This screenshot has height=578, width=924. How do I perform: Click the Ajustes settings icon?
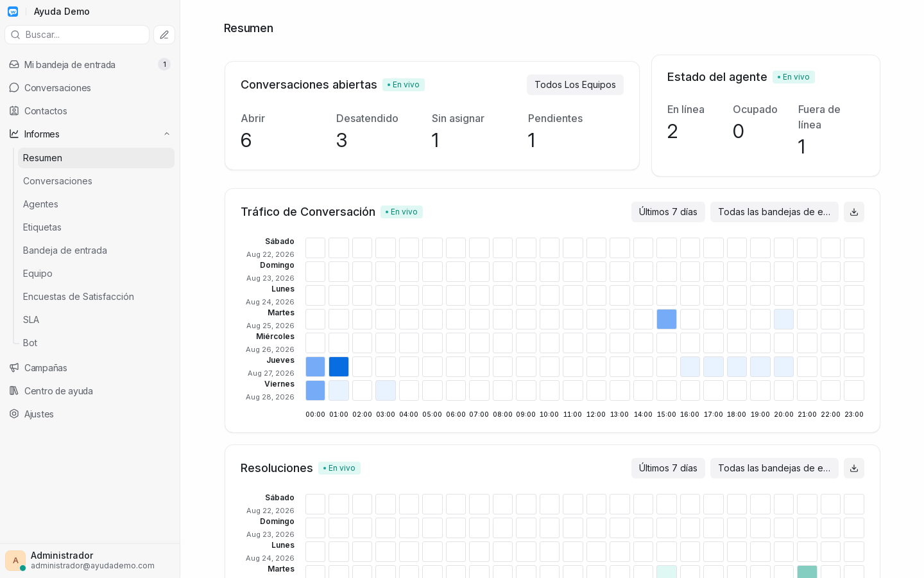coord(14,414)
